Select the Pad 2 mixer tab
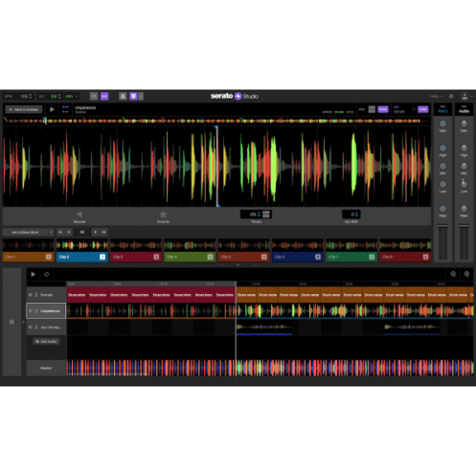This screenshot has width=476, height=476. point(442,109)
